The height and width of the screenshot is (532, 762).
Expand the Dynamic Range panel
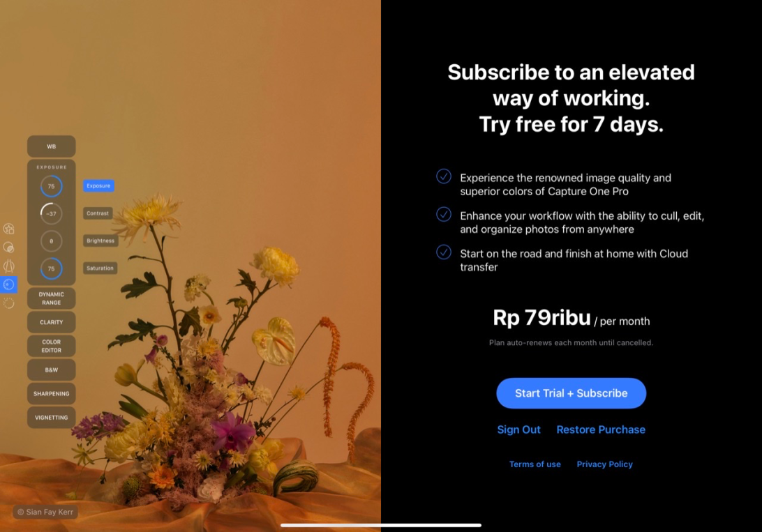pyautogui.click(x=51, y=298)
